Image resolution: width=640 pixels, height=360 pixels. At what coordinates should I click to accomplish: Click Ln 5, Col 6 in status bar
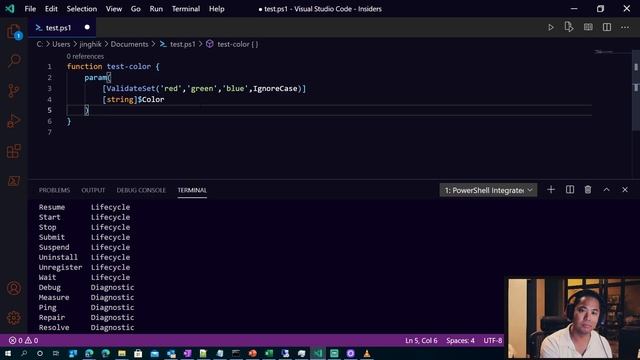pos(421,340)
